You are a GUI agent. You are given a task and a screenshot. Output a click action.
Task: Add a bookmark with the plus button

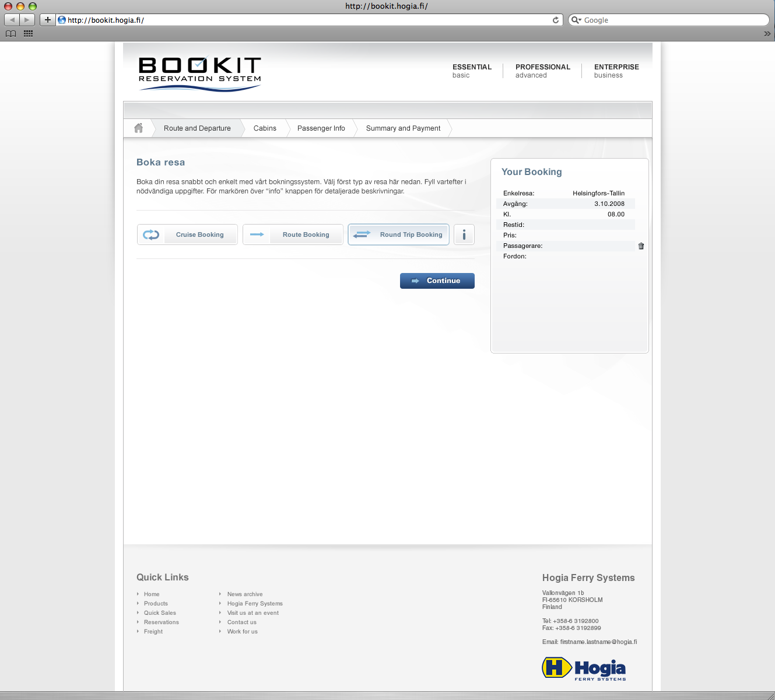tap(48, 20)
